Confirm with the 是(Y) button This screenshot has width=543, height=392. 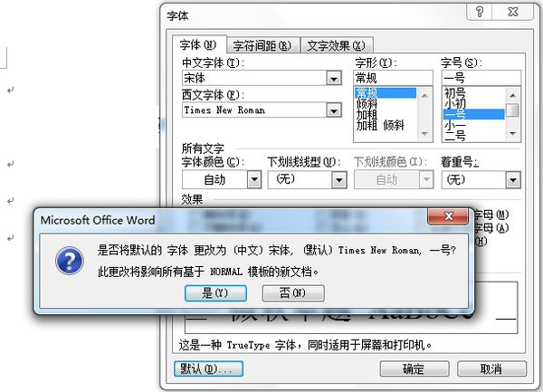215,293
